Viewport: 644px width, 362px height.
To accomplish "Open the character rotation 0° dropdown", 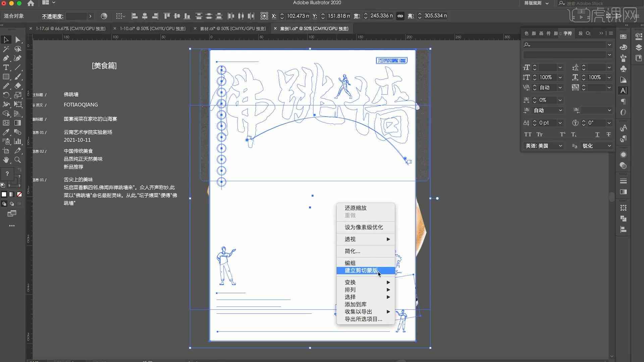I will coord(609,123).
